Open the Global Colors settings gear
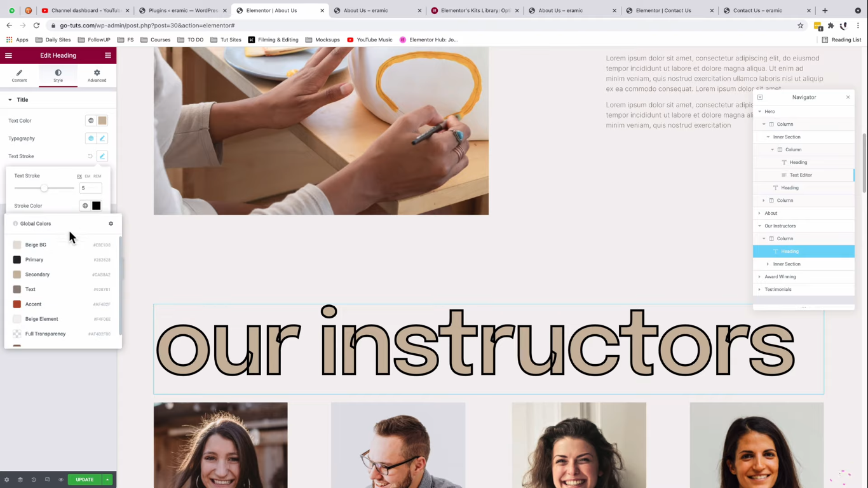The height and width of the screenshot is (488, 868). pos(111,224)
